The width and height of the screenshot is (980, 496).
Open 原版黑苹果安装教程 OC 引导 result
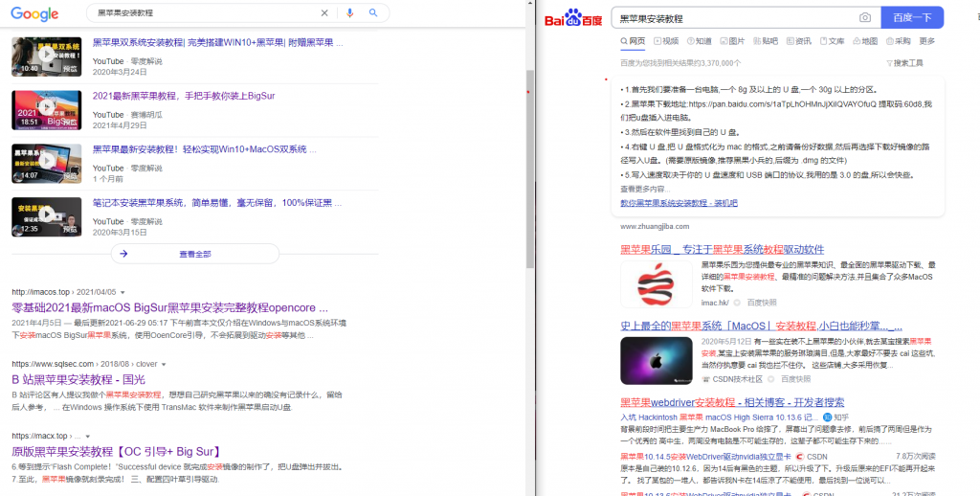click(116, 452)
